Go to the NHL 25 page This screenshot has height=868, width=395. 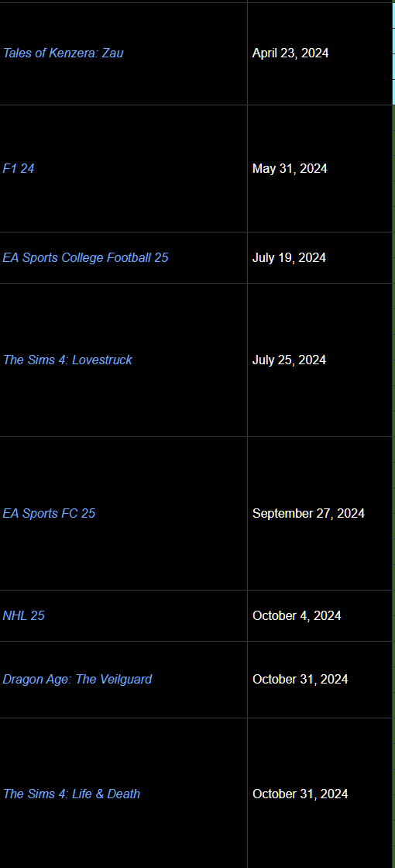24,615
